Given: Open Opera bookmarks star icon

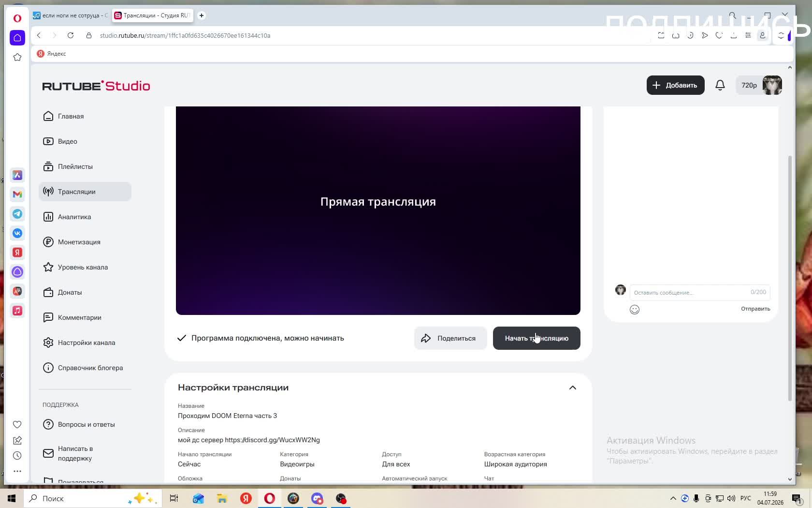Looking at the screenshot, I should click(17, 57).
